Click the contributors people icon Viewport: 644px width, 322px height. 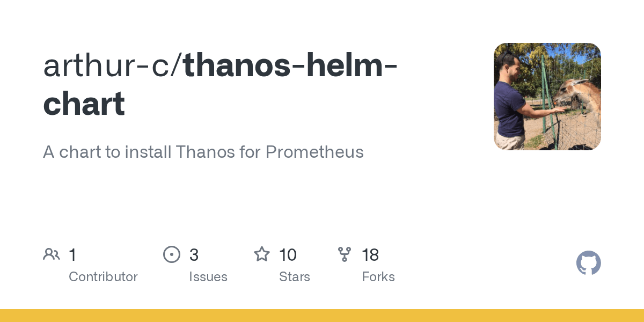point(52,254)
